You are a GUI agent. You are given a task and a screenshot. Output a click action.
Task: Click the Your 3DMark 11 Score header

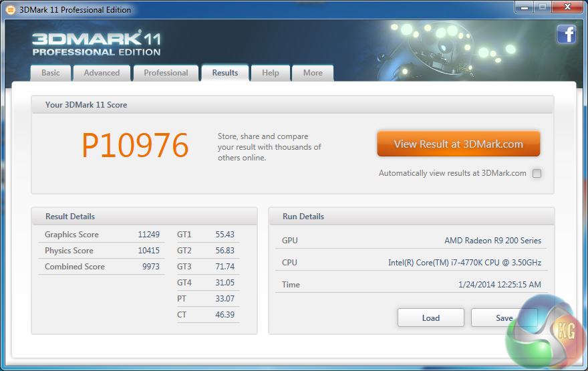(293, 105)
